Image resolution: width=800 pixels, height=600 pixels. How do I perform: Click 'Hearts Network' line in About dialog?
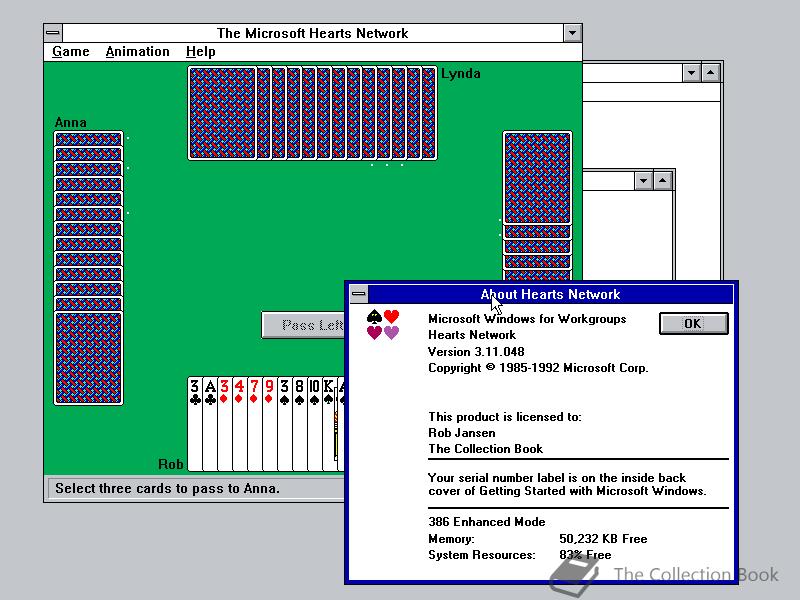[x=472, y=335]
